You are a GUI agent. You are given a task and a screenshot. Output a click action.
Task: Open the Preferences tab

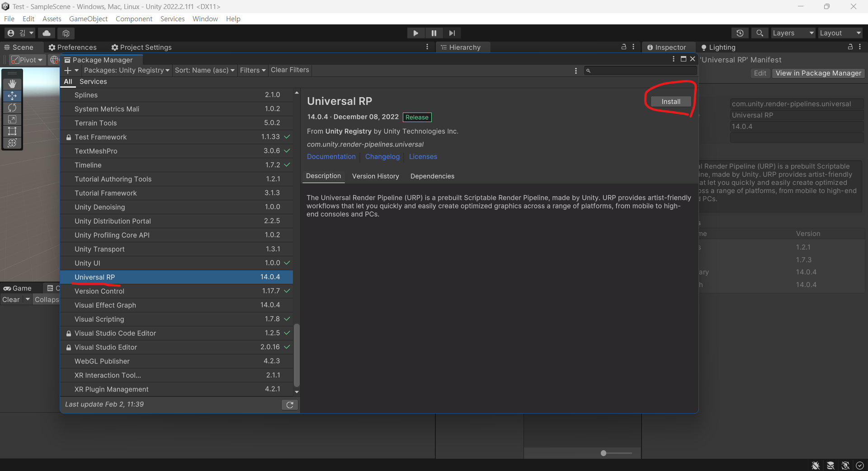[72, 47]
